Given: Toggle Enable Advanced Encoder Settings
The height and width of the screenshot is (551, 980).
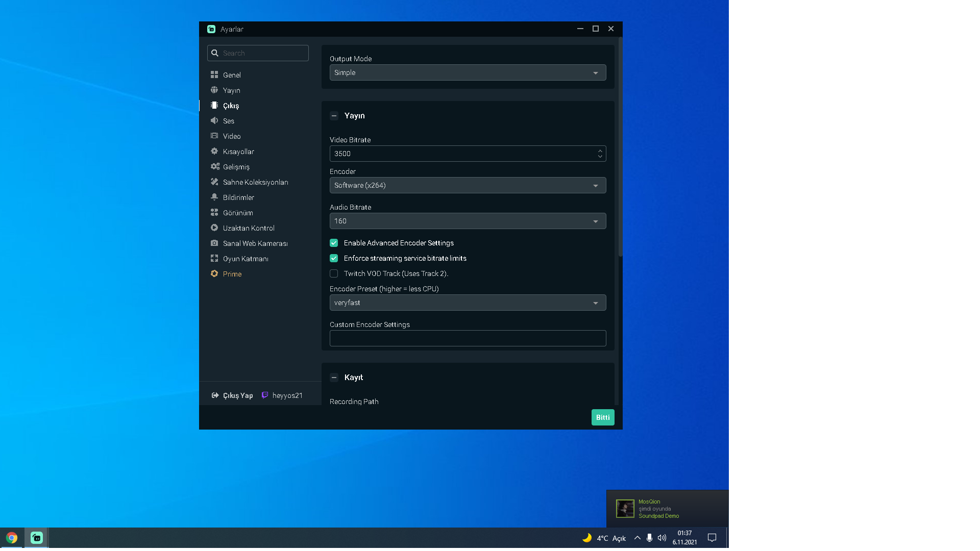Looking at the screenshot, I should (334, 243).
